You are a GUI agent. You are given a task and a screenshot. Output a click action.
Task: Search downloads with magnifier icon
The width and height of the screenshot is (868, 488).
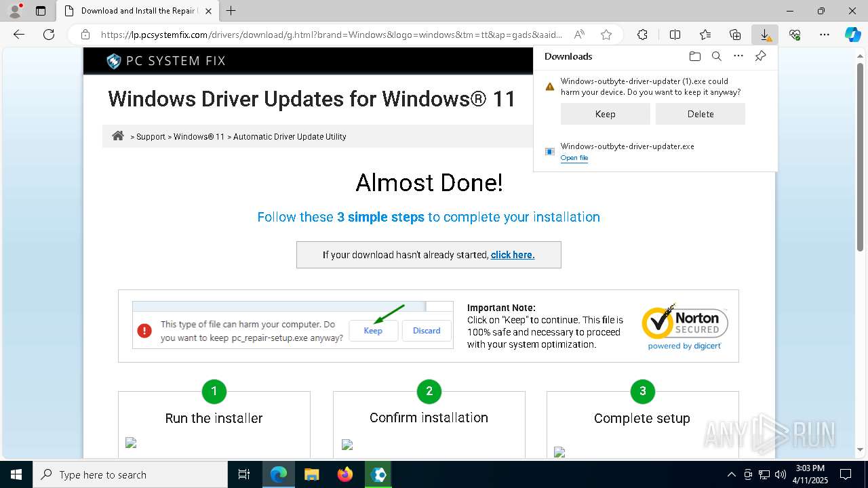716,56
